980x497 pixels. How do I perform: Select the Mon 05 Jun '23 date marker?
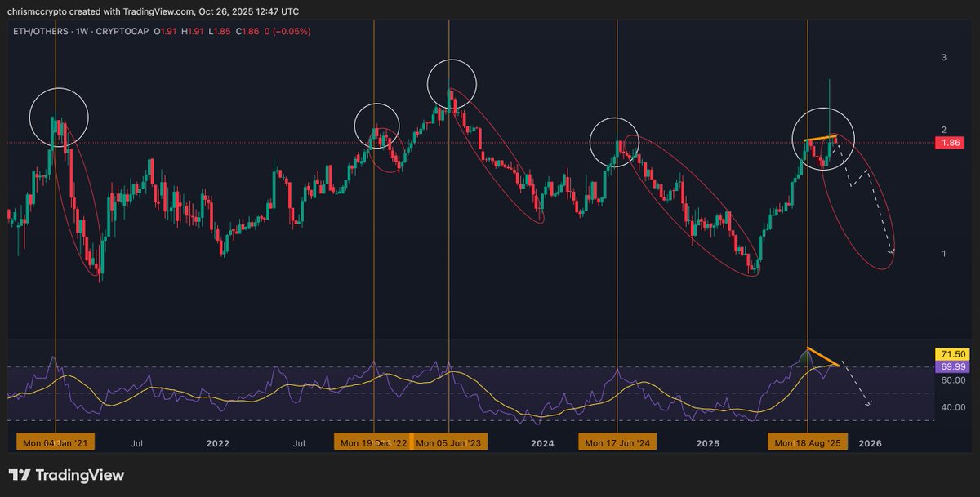[448, 443]
